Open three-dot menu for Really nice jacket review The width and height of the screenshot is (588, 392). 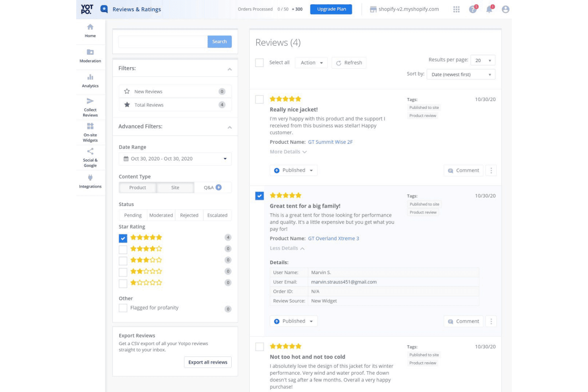coord(491,170)
